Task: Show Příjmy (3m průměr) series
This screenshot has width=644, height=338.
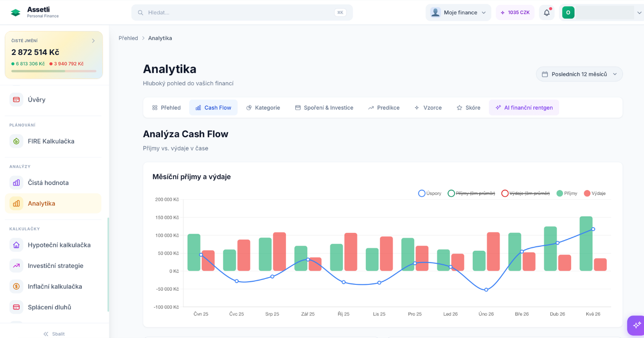Action: pyautogui.click(x=471, y=193)
